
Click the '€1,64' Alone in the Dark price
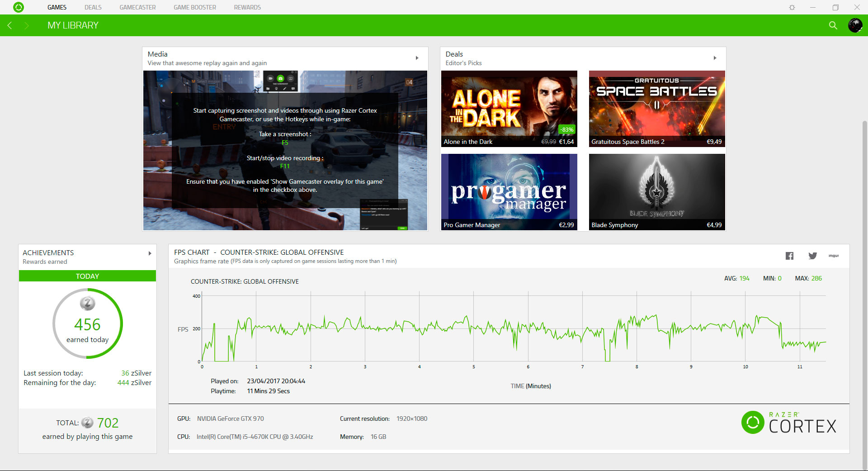pos(566,142)
